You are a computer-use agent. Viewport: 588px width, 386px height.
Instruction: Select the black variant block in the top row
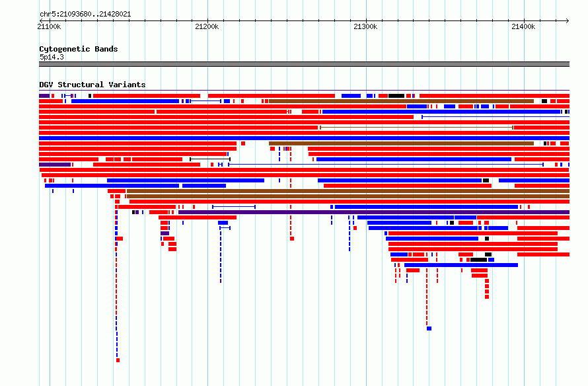tap(396, 96)
